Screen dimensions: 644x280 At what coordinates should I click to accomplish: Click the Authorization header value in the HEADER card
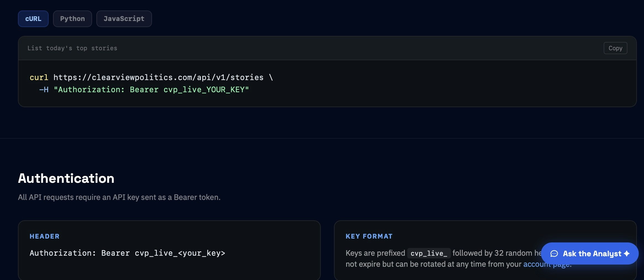(x=127, y=253)
